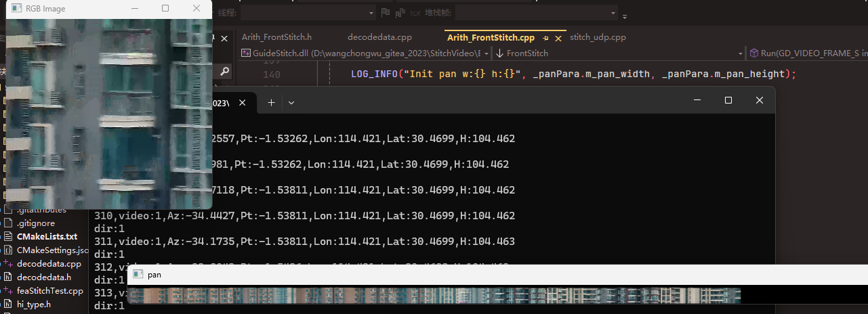The width and height of the screenshot is (868, 314).
Task: Minimize the console terminal window
Action: pyautogui.click(x=697, y=100)
